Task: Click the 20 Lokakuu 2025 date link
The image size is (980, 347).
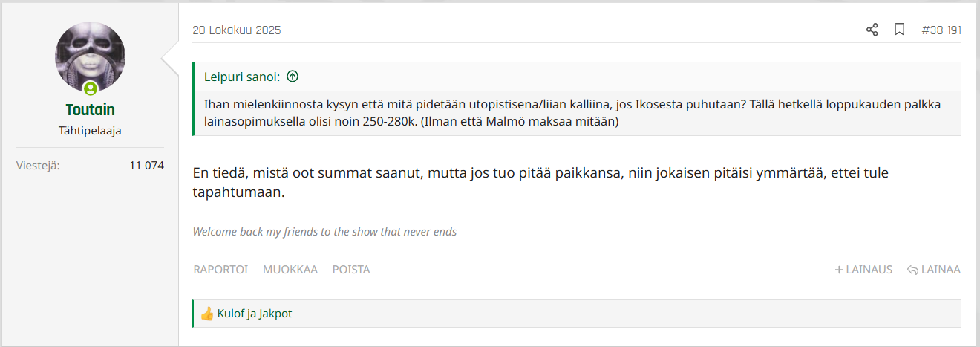Action: click(237, 30)
